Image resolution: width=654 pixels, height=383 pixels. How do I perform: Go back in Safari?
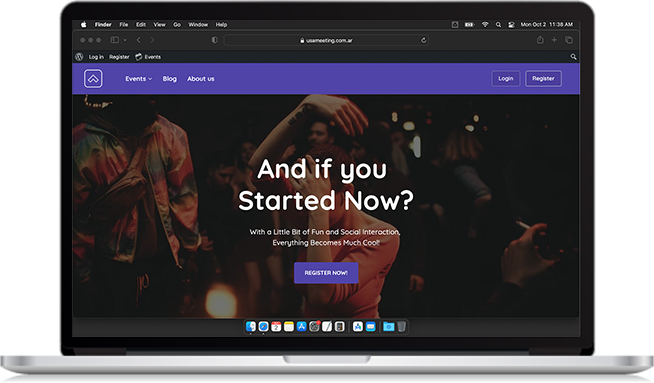(138, 40)
